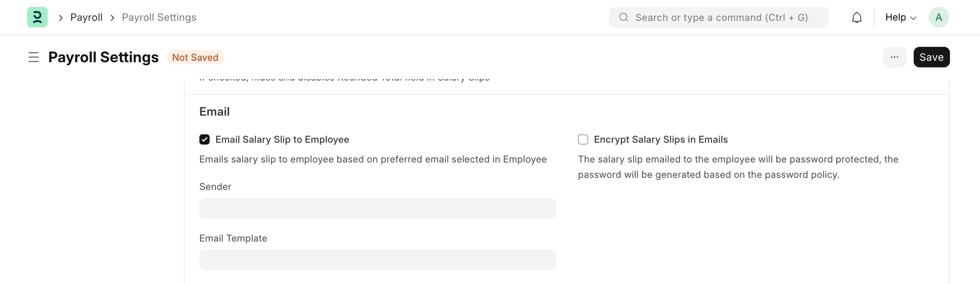Toggle sidebar with hamburger icon
This screenshot has width=980, height=284.
pyautogui.click(x=34, y=57)
